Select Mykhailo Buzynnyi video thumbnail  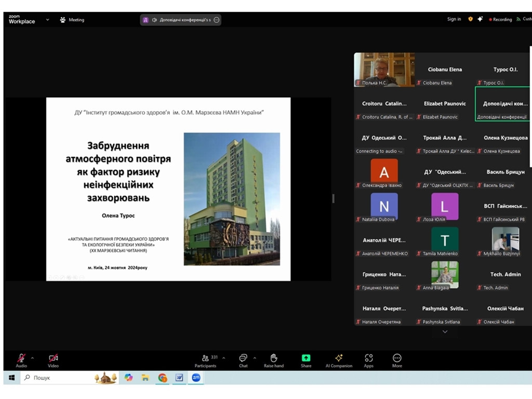click(x=505, y=239)
